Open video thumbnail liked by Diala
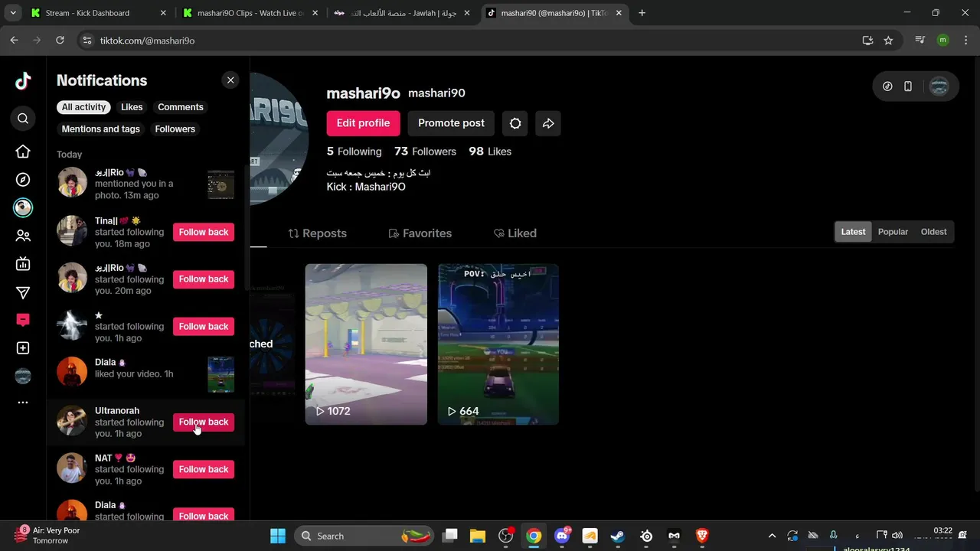 click(x=221, y=374)
